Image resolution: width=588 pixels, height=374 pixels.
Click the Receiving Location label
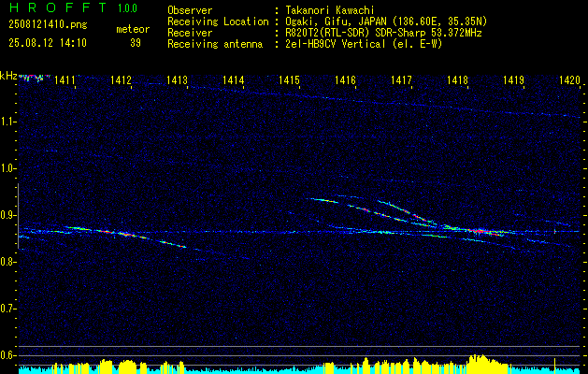point(218,22)
